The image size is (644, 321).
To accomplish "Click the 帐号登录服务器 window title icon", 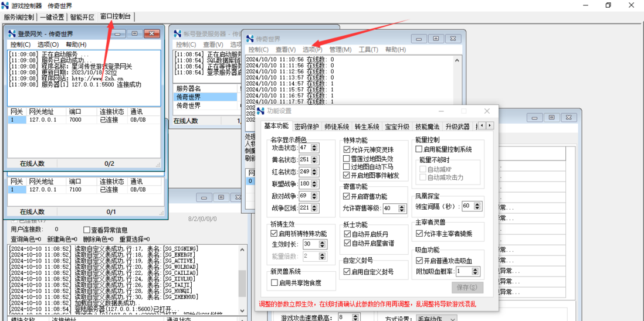I will pos(178,33).
